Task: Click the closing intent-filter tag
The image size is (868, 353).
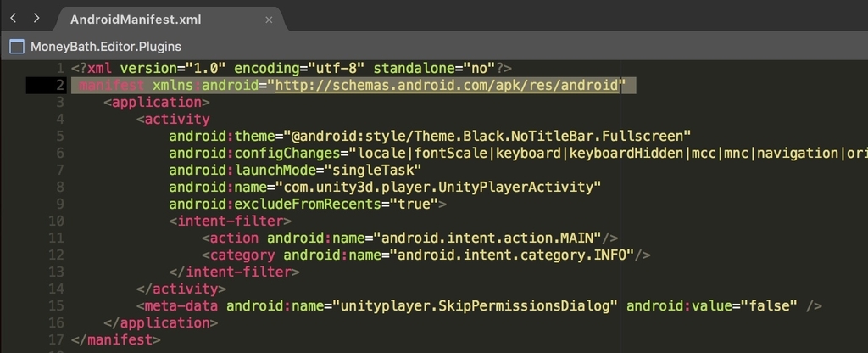Action: tap(234, 272)
